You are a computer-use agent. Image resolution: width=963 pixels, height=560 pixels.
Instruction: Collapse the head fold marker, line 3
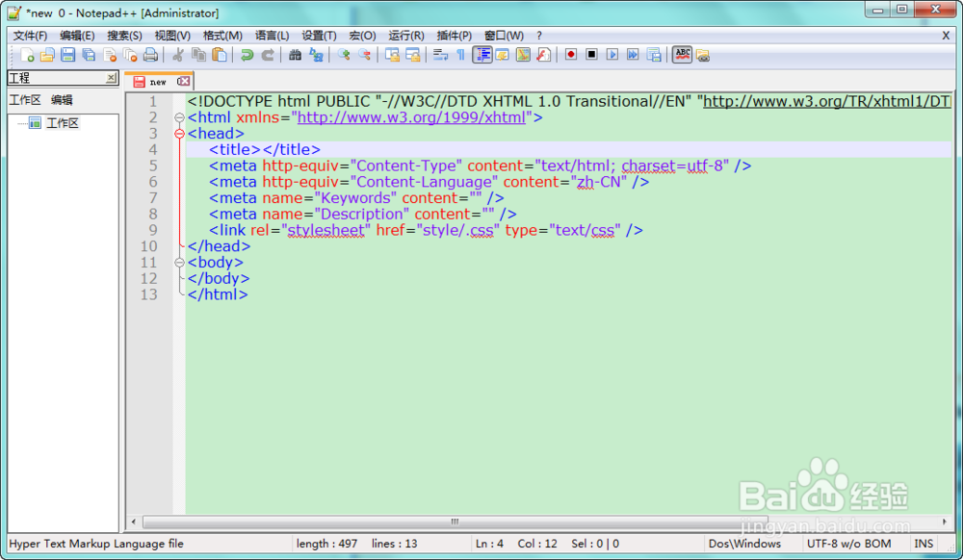click(179, 134)
